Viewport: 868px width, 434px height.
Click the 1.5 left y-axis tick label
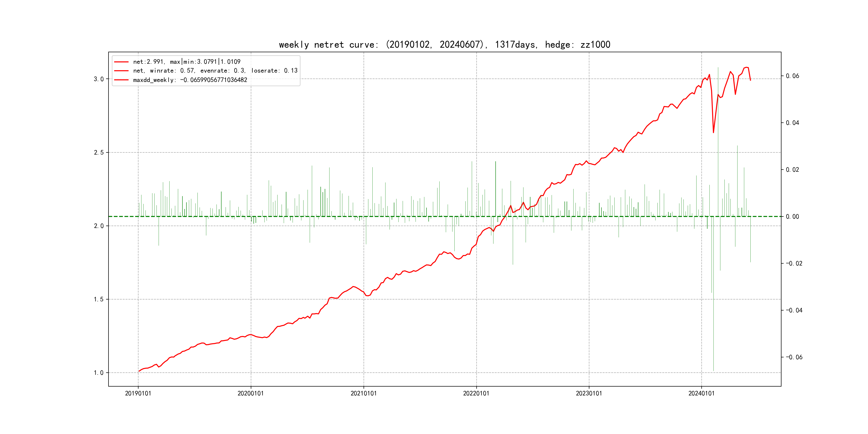[98, 299]
